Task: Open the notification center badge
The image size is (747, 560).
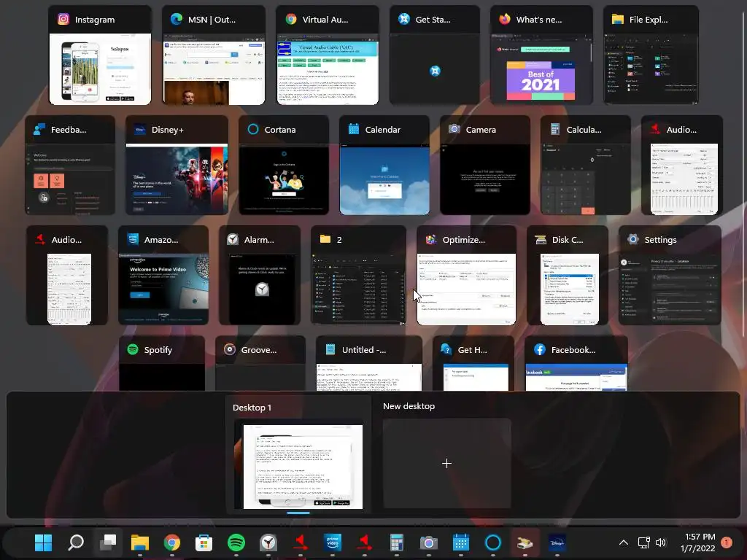Action: click(727, 542)
